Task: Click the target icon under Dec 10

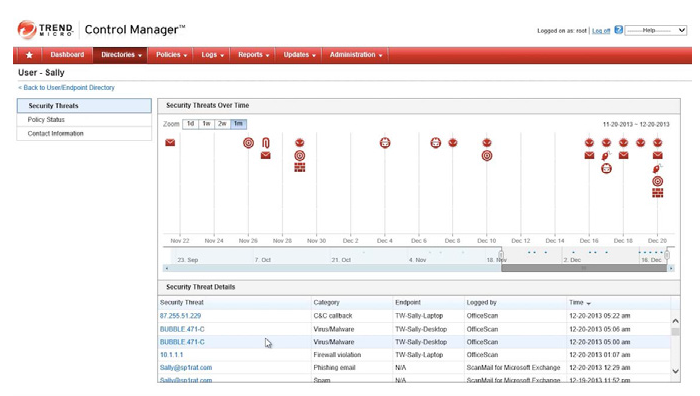Action: pos(487,156)
